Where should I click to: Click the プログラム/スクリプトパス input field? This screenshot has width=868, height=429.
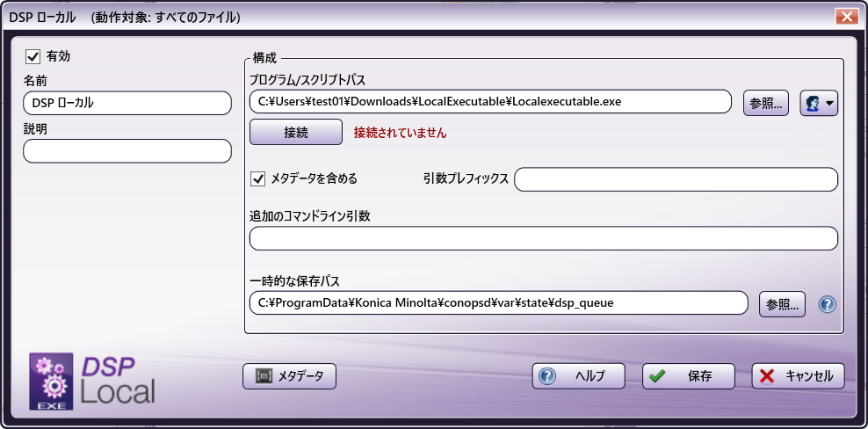coord(490,101)
